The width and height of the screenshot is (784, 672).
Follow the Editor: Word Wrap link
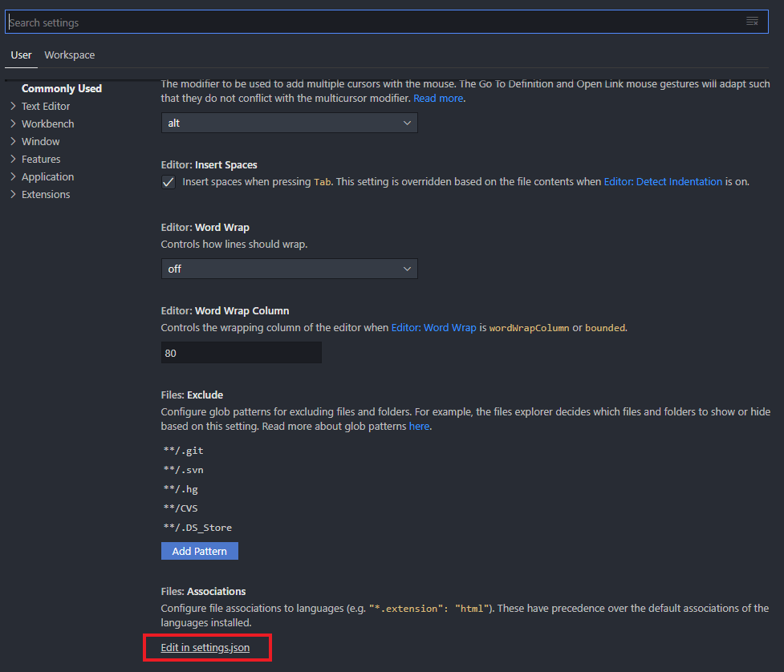click(x=433, y=328)
